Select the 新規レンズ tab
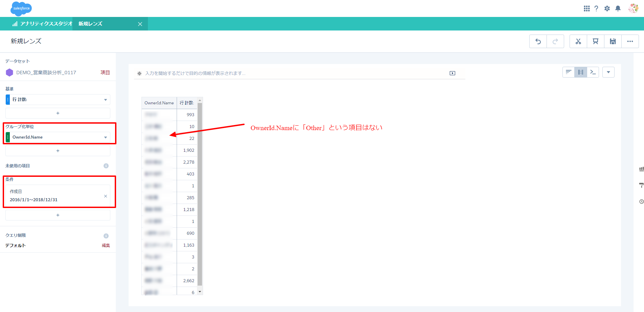644x312 pixels. click(x=91, y=24)
